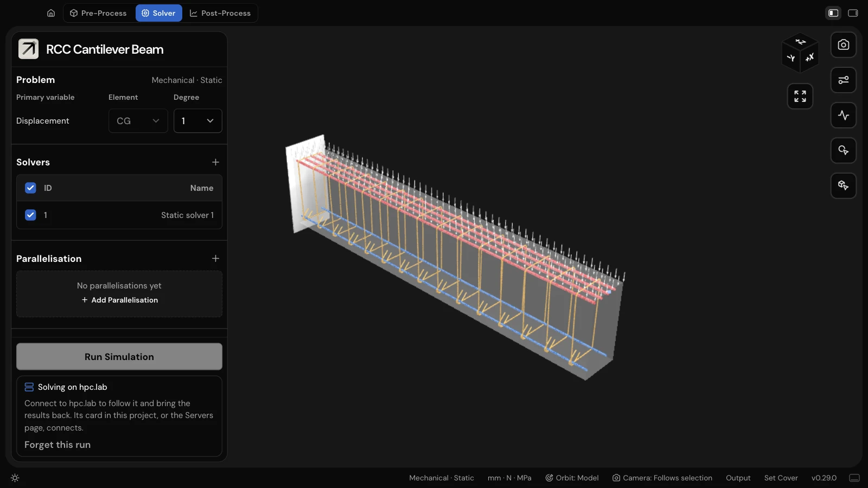The image size is (868, 488).
Task: Click Forget this run
Action: click(x=58, y=445)
